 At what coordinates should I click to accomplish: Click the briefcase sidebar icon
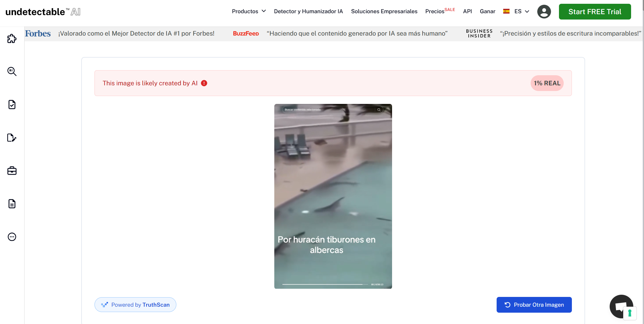click(12, 171)
